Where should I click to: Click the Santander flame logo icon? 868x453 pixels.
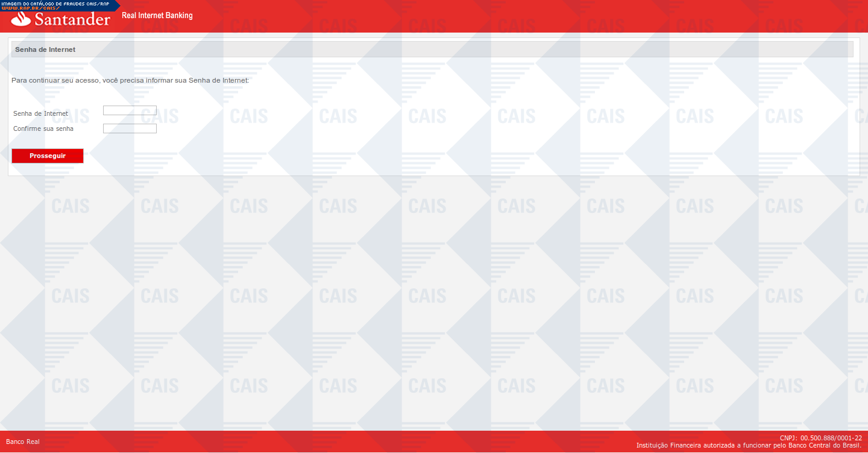tap(22, 20)
